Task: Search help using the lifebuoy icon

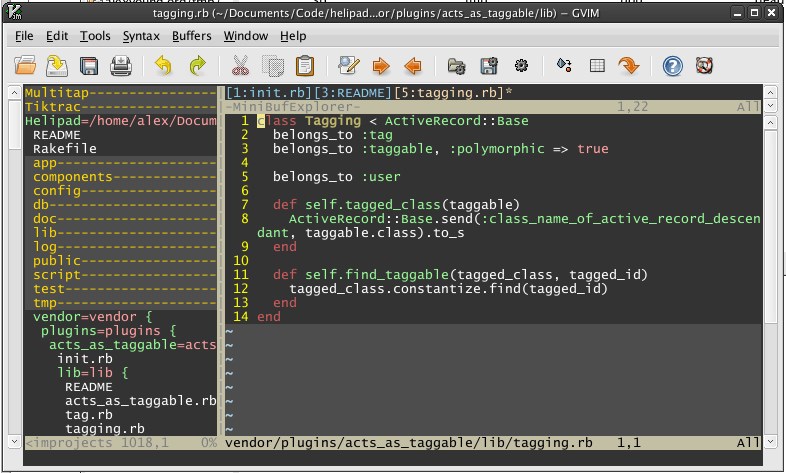Action: click(704, 66)
